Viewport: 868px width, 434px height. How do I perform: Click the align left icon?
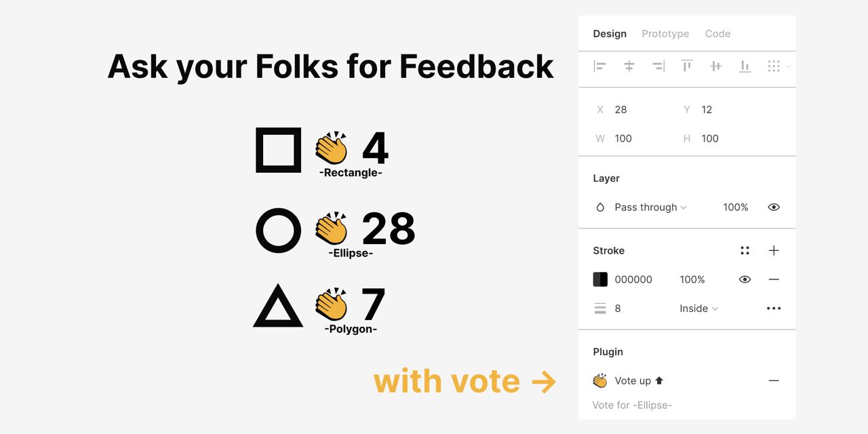(600, 66)
